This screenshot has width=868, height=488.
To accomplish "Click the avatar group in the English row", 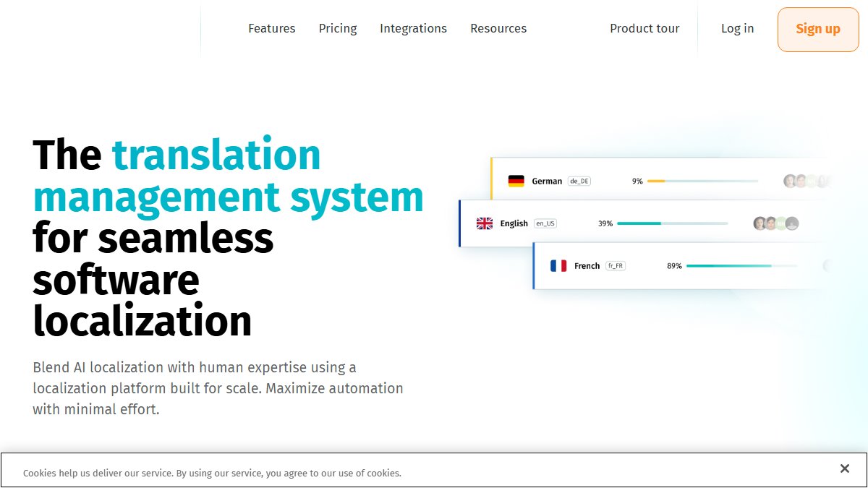I will pyautogui.click(x=776, y=223).
